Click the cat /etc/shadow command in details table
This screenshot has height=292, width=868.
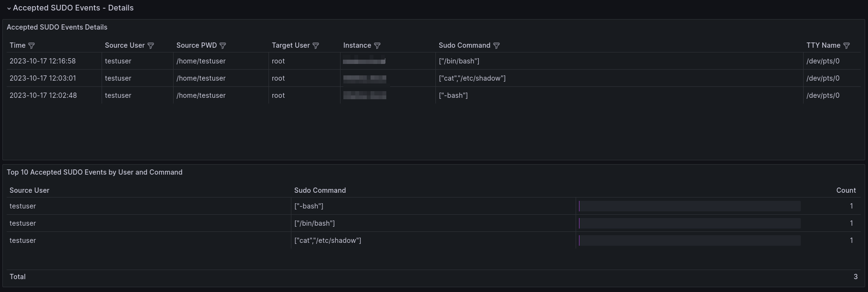(x=472, y=78)
